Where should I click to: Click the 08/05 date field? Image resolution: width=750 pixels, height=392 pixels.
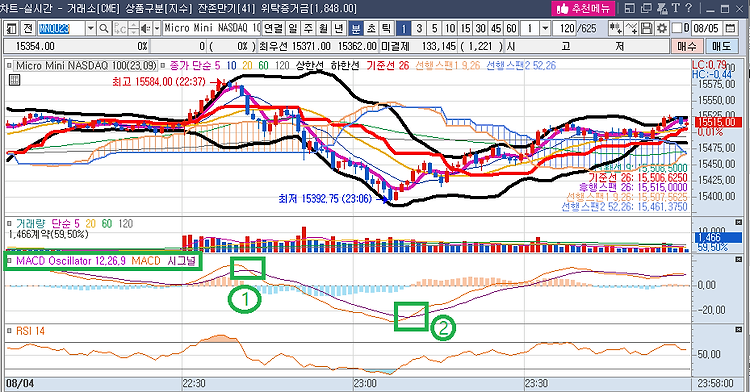[x=706, y=29]
